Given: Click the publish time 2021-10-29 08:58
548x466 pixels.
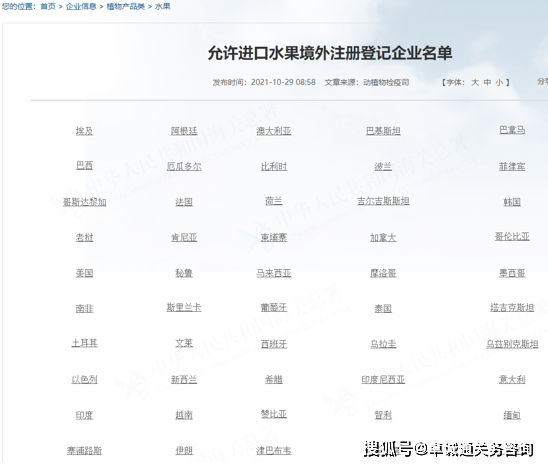Looking at the screenshot, I should [x=283, y=83].
